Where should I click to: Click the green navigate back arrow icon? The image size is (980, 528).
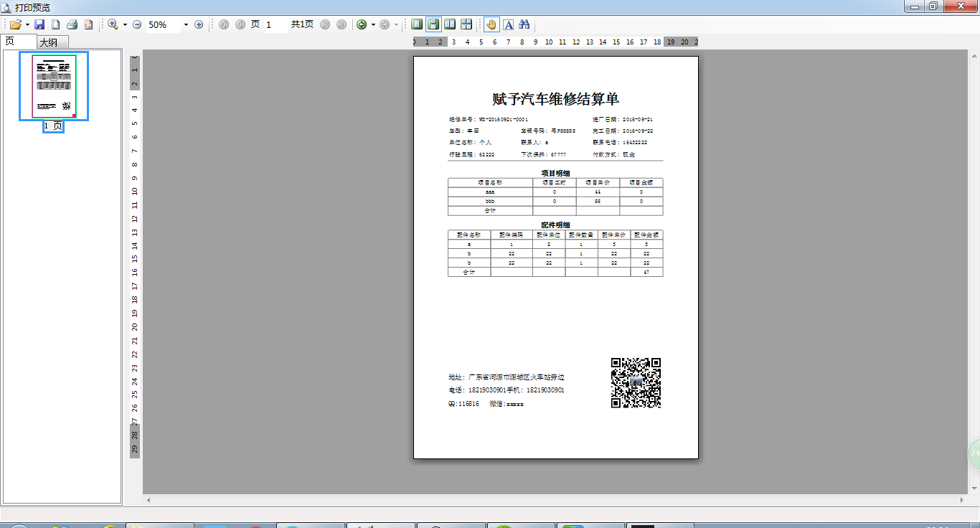[x=362, y=24]
